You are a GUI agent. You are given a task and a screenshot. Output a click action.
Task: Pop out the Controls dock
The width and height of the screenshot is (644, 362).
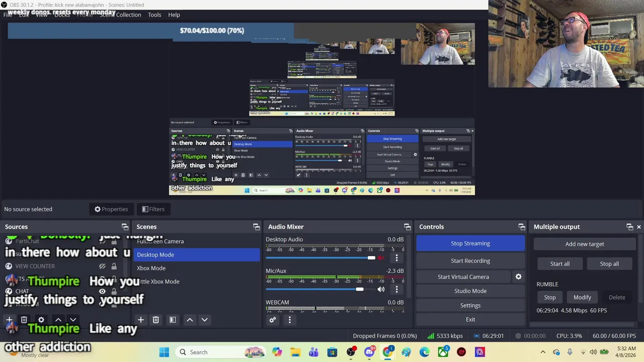[x=522, y=227]
